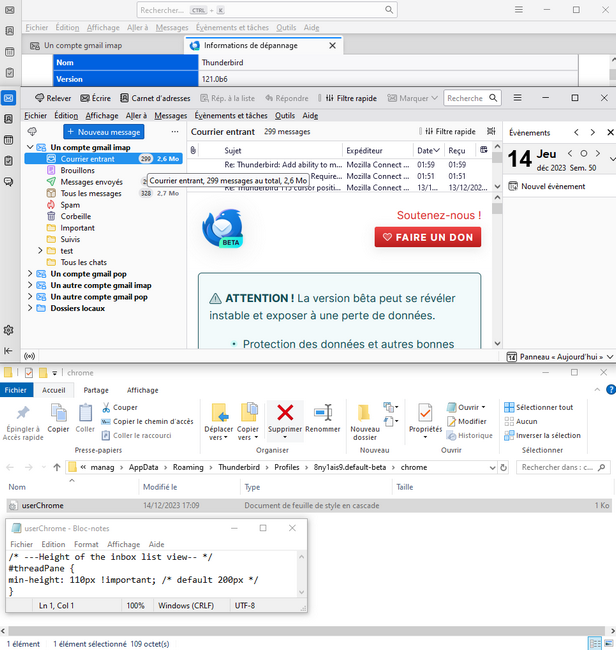This screenshot has width=616, height=650.
Task: Click Nouveau dossier in the Explorer ribbon
Action: point(365,421)
